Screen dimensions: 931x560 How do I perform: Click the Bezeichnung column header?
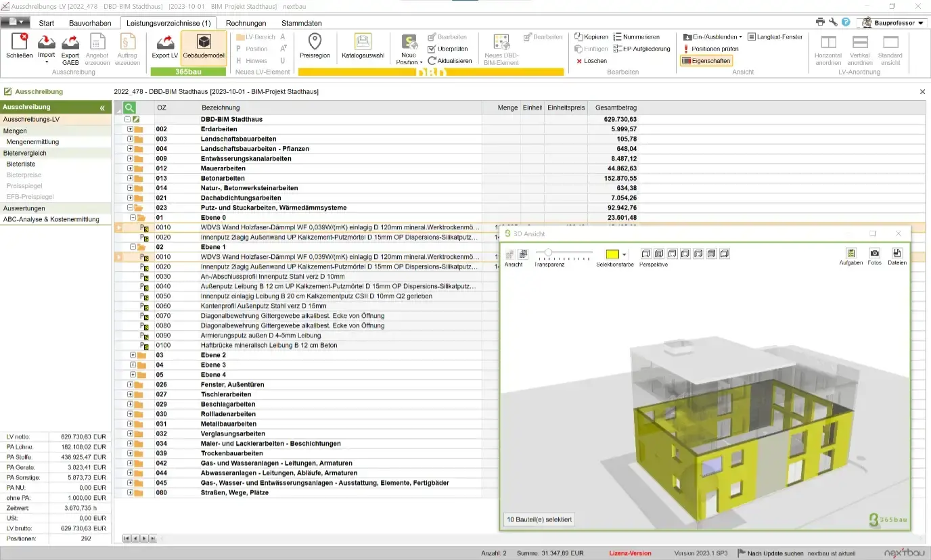pyautogui.click(x=221, y=108)
